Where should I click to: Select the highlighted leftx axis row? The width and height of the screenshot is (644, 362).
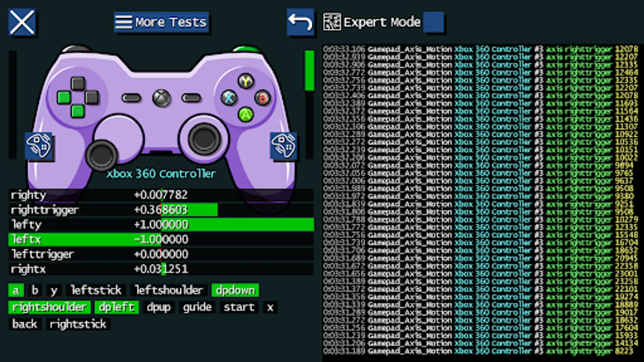161,239
